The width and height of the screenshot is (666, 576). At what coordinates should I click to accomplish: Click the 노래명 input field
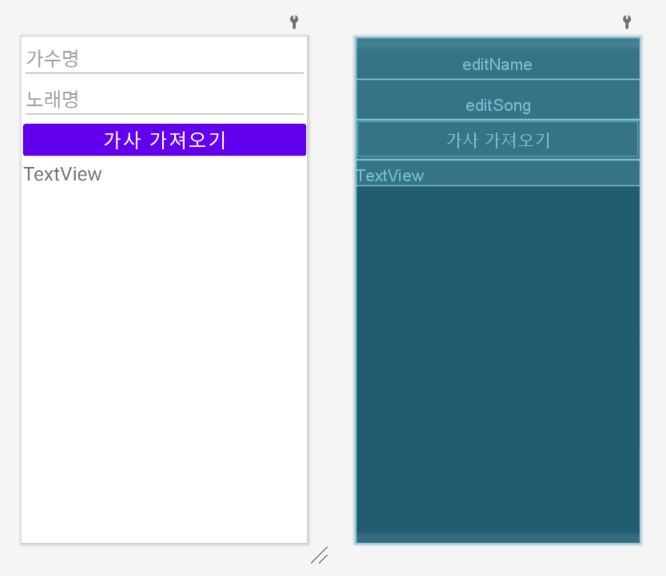pos(164,99)
